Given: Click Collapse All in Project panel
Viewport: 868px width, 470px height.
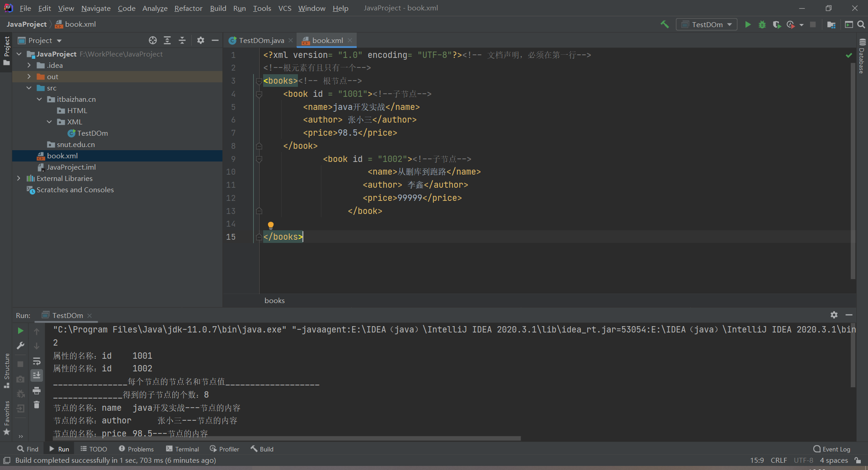Looking at the screenshot, I should tap(182, 40).
